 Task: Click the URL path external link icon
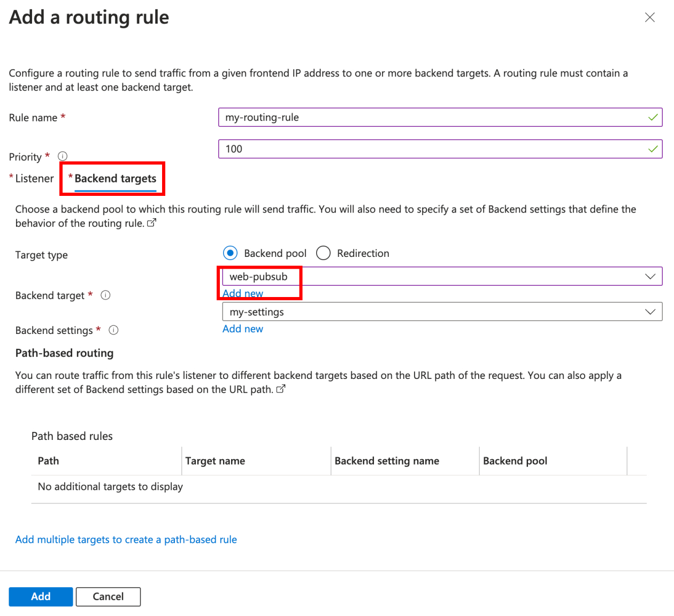(281, 389)
